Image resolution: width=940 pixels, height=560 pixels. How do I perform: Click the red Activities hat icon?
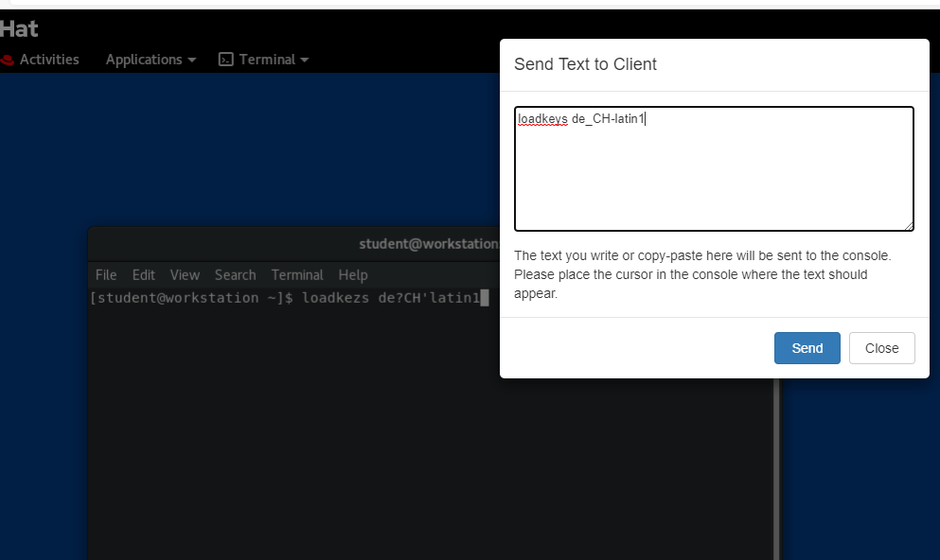(x=8, y=59)
